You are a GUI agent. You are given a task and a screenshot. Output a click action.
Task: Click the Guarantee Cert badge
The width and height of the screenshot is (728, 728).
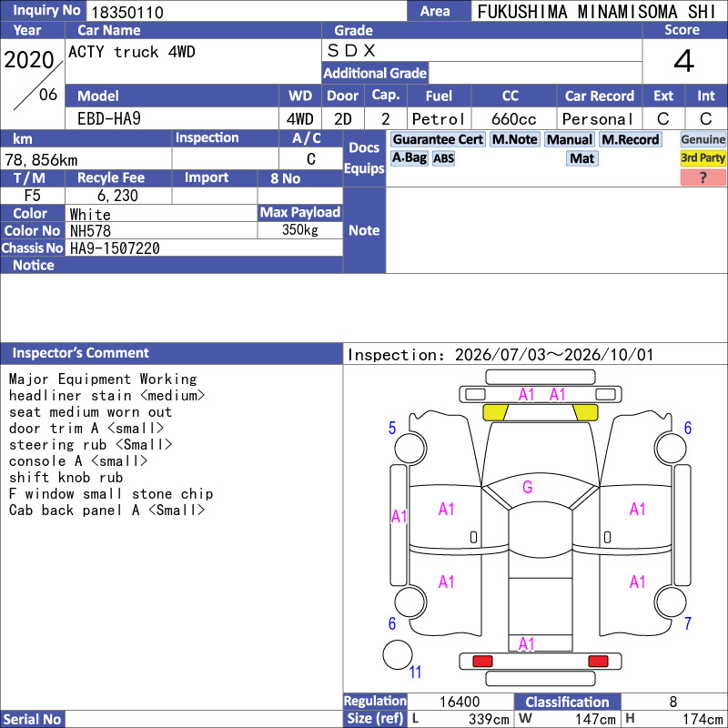pyautogui.click(x=438, y=139)
